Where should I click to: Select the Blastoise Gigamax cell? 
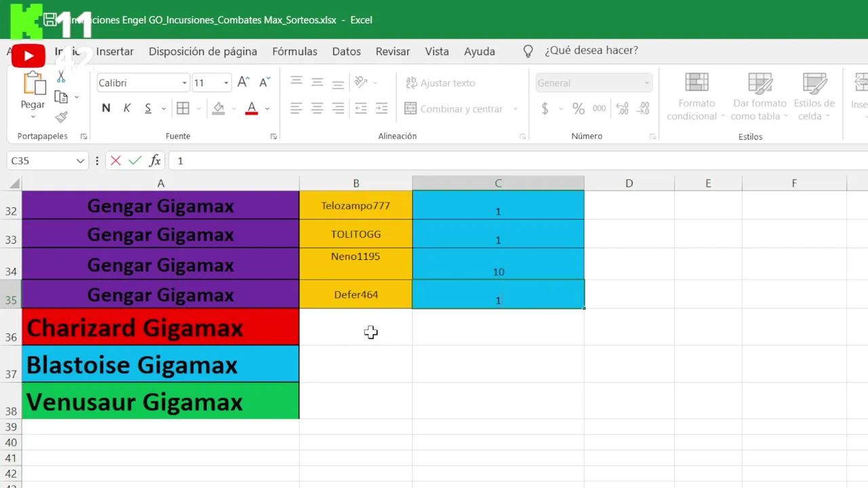[161, 365]
